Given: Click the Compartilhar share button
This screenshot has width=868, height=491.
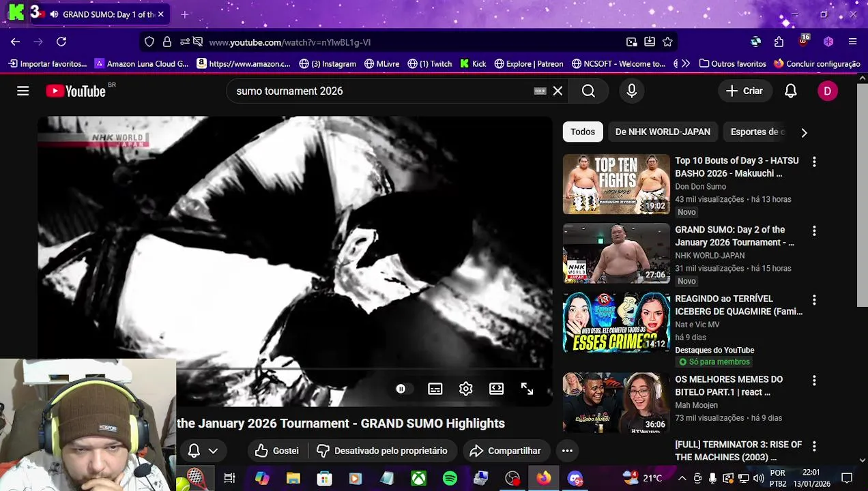Looking at the screenshot, I should (x=506, y=451).
